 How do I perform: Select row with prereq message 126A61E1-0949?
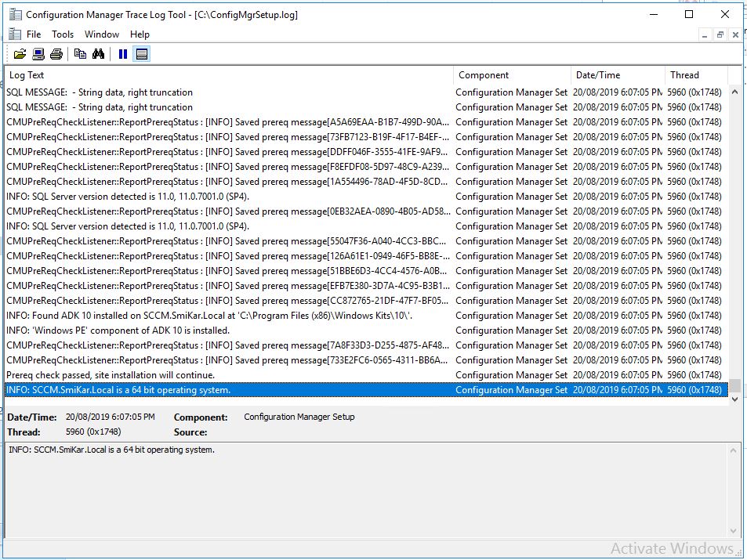click(366, 256)
